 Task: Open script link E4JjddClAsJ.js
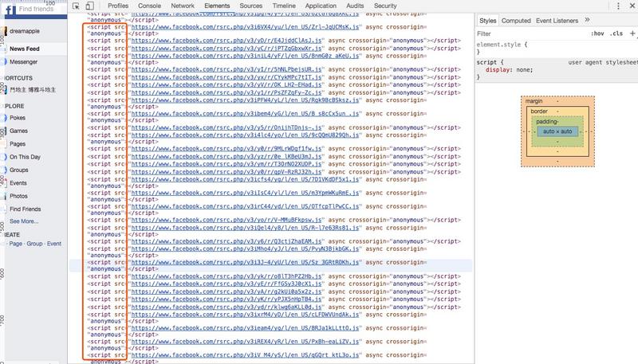click(x=226, y=41)
